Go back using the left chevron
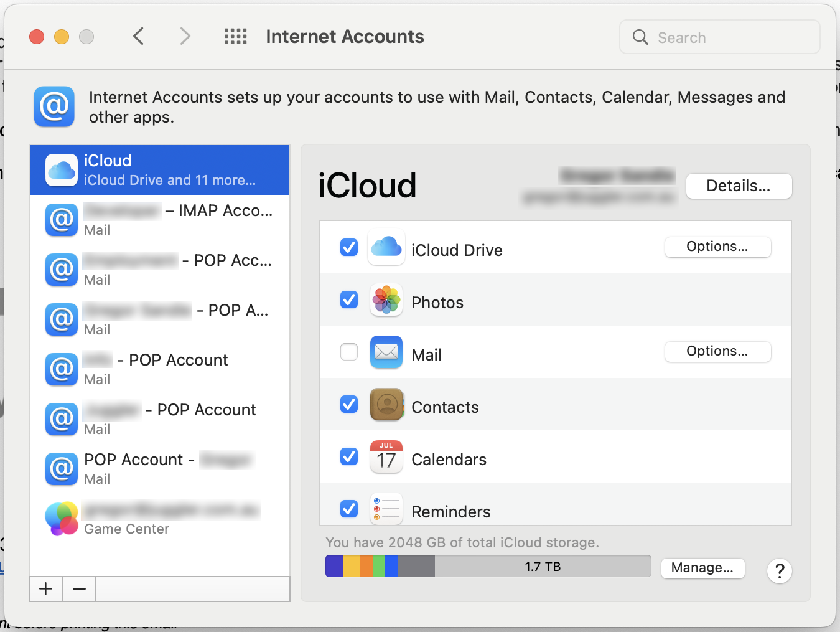 (x=139, y=37)
